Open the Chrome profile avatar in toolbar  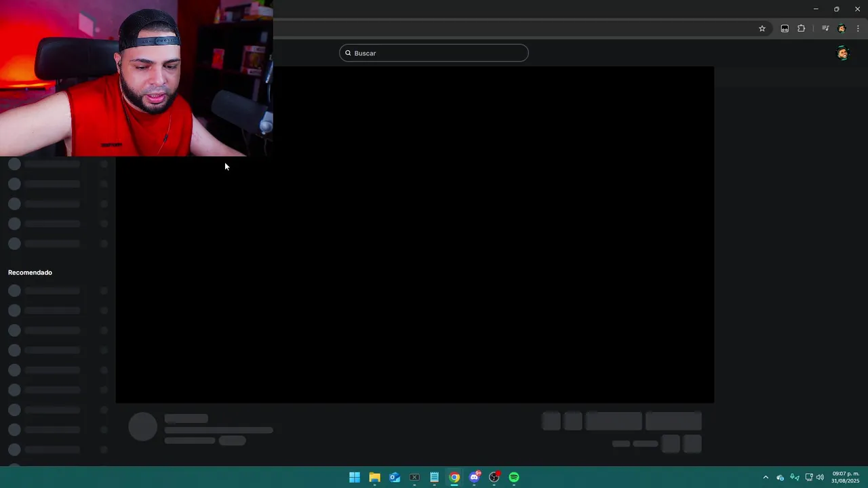(842, 28)
